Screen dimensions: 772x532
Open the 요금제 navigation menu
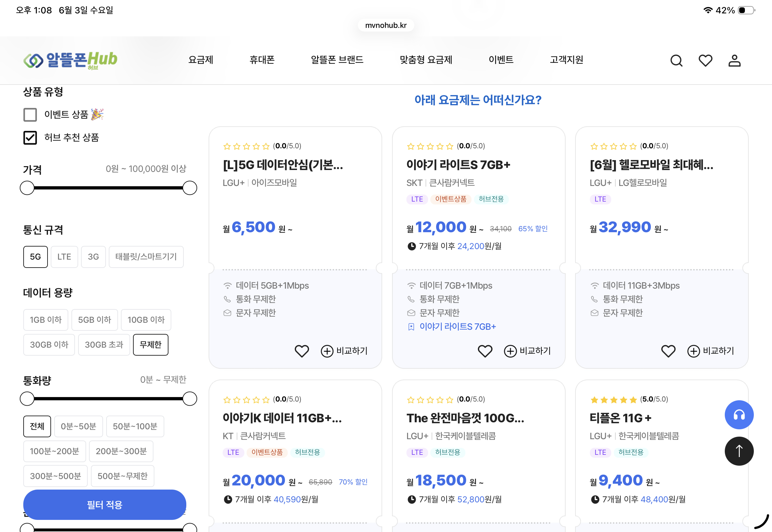tap(201, 60)
